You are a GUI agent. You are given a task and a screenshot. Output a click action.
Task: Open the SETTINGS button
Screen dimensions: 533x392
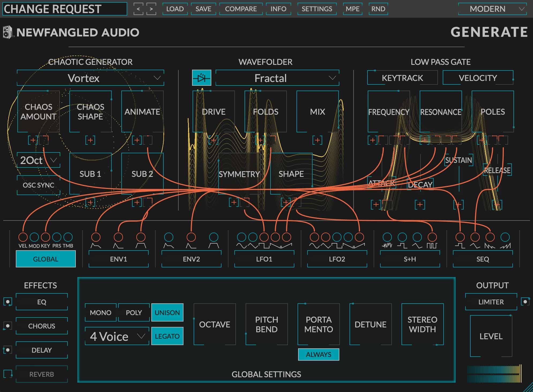(x=317, y=9)
